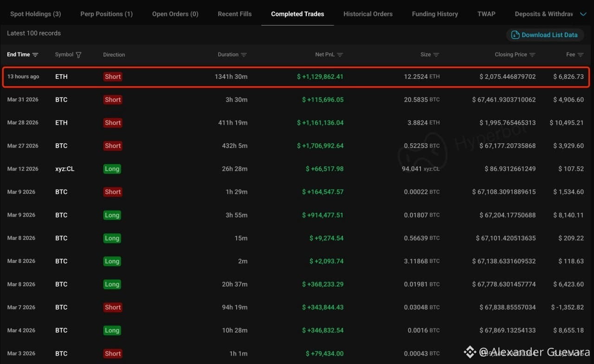
Task: Click the End Time sort icon
Action: [35, 55]
